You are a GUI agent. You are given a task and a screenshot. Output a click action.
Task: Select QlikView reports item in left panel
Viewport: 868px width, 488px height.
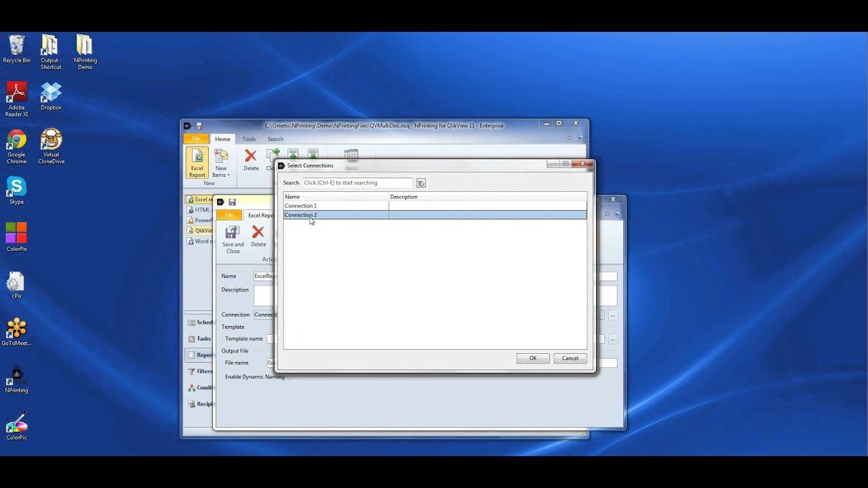(x=199, y=230)
